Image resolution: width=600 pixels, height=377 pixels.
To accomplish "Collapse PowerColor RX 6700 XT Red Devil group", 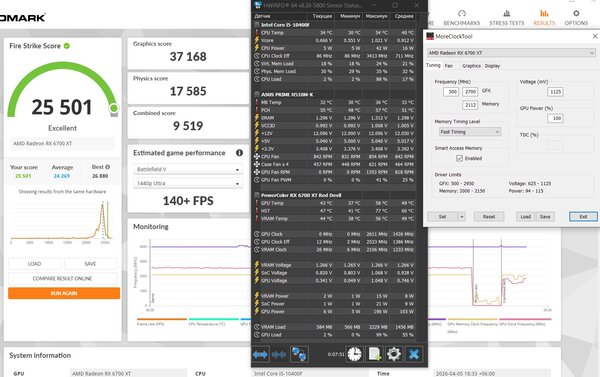I will tap(257, 195).
